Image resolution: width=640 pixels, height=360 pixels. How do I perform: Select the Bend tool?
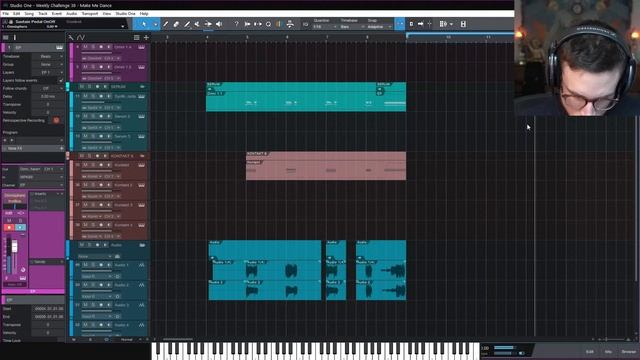[208, 24]
